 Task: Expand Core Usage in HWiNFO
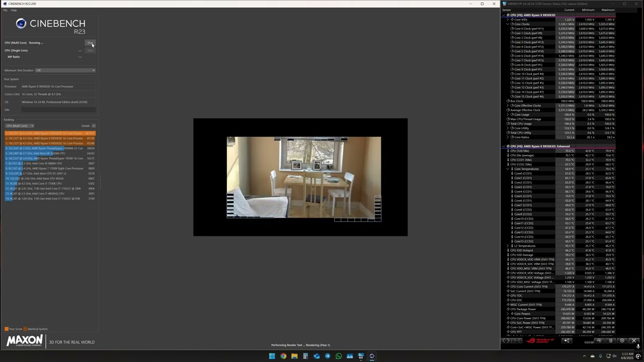pos(508,115)
